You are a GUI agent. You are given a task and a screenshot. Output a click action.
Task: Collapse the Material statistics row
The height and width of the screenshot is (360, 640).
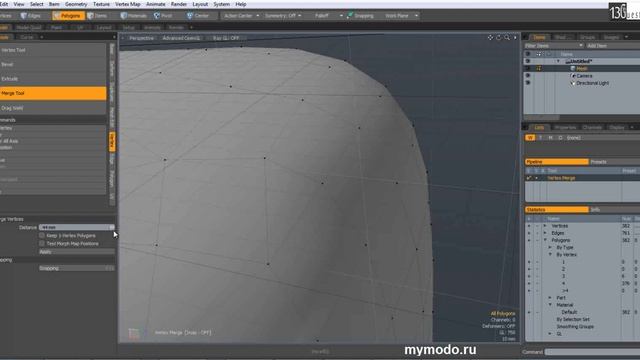pos(550,305)
